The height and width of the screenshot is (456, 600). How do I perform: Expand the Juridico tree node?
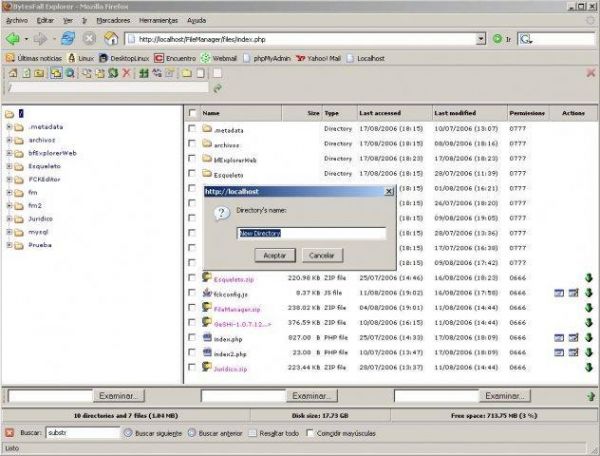point(9,219)
